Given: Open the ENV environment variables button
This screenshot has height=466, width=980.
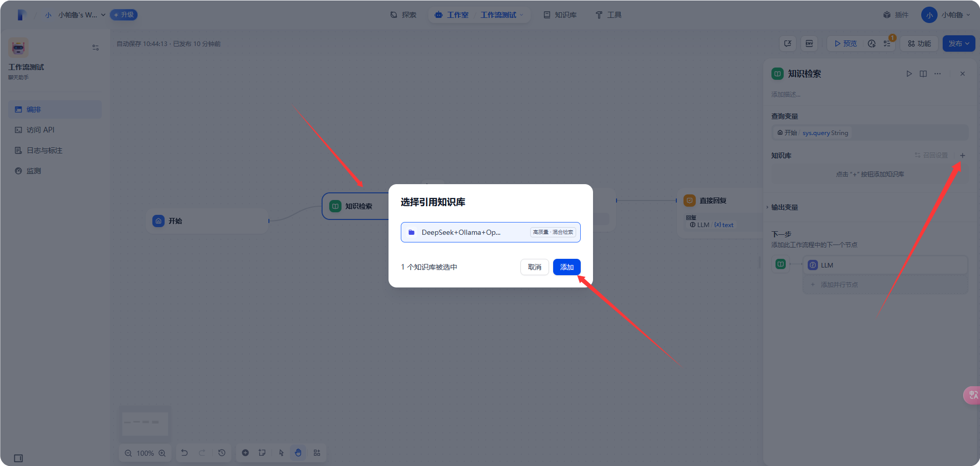Looking at the screenshot, I should tap(809, 43).
